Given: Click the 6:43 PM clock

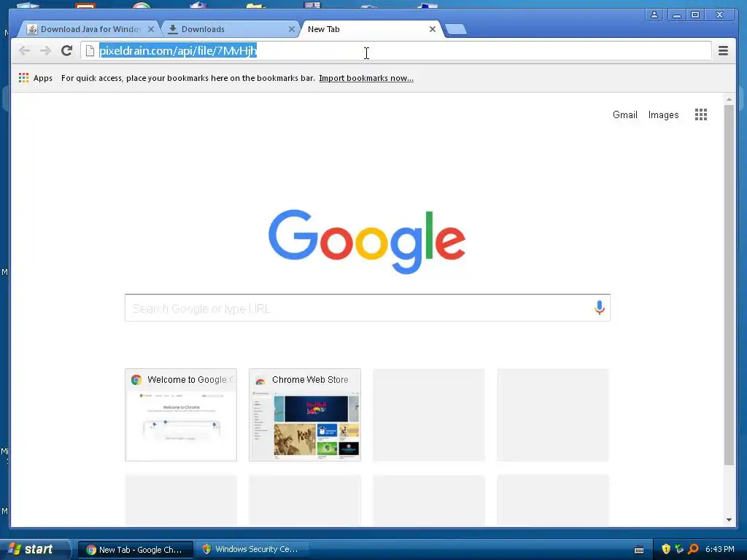Looking at the screenshot, I should tap(720, 549).
